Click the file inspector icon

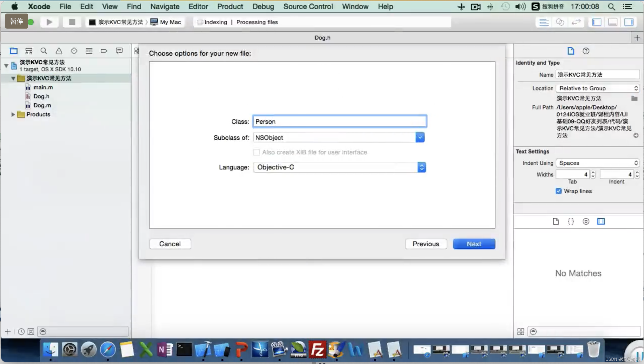[570, 50]
